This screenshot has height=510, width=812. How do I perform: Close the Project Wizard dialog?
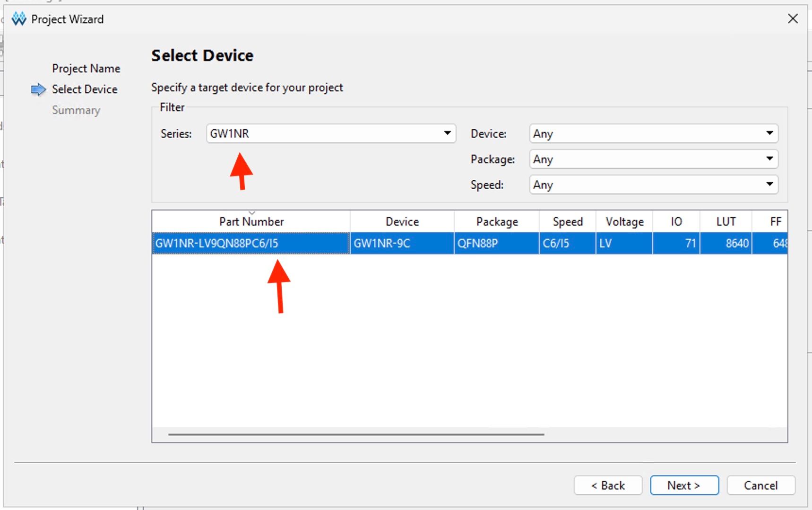click(793, 18)
